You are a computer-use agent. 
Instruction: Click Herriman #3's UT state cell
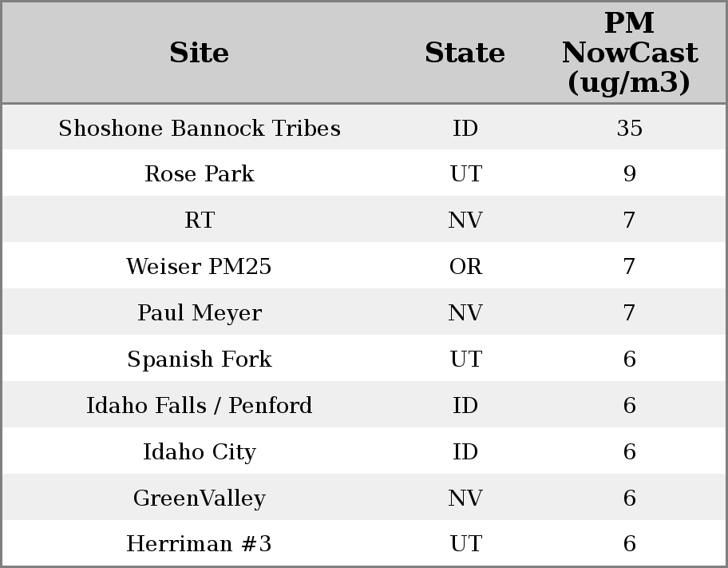pyautogui.click(x=465, y=544)
